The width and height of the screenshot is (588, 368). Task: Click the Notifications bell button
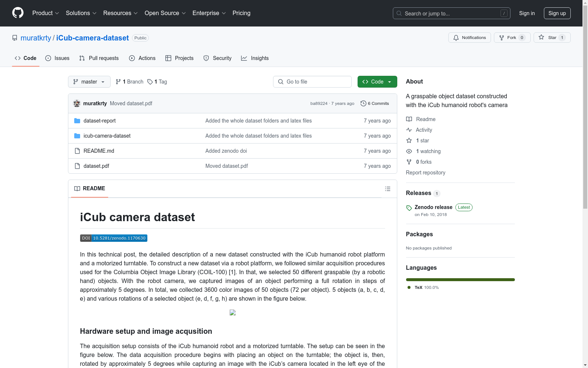(x=469, y=38)
